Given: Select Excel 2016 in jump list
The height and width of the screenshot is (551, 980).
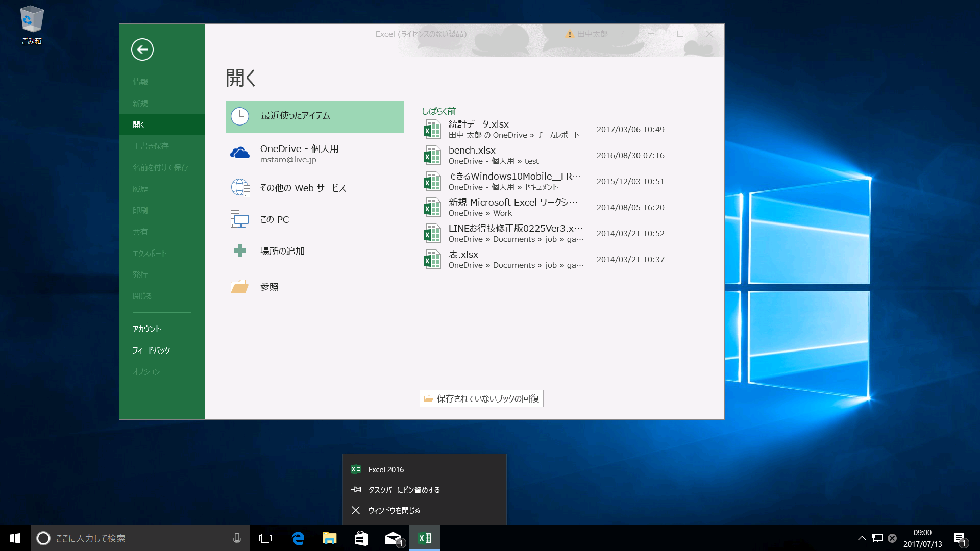Looking at the screenshot, I should pos(424,469).
